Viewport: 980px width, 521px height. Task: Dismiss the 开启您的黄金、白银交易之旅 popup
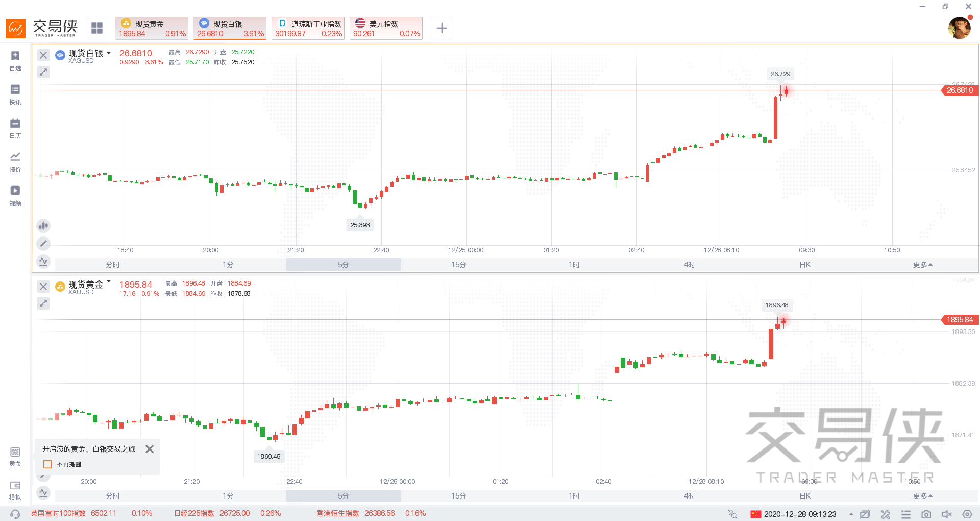150,449
